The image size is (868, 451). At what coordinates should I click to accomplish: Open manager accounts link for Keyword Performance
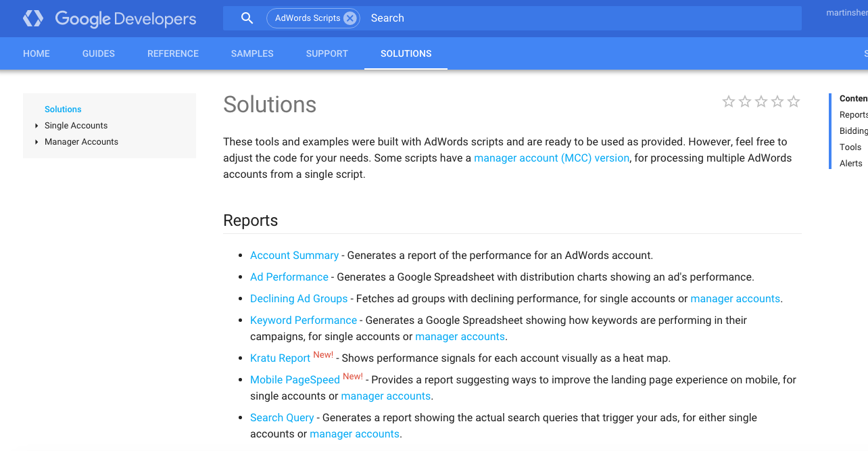pos(460,336)
